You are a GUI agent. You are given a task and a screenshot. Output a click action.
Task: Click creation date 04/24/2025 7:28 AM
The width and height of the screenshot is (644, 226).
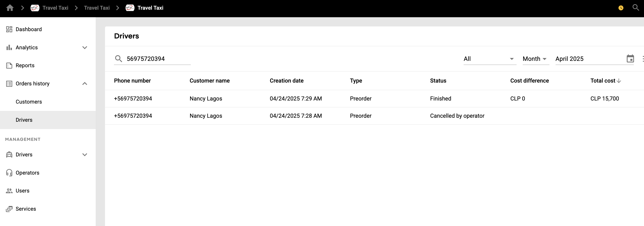pyautogui.click(x=296, y=116)
